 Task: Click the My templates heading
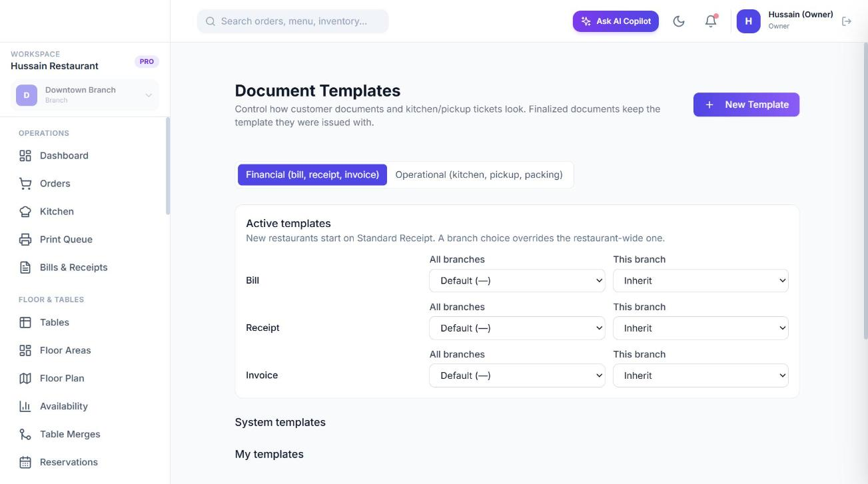click(269, 454)
